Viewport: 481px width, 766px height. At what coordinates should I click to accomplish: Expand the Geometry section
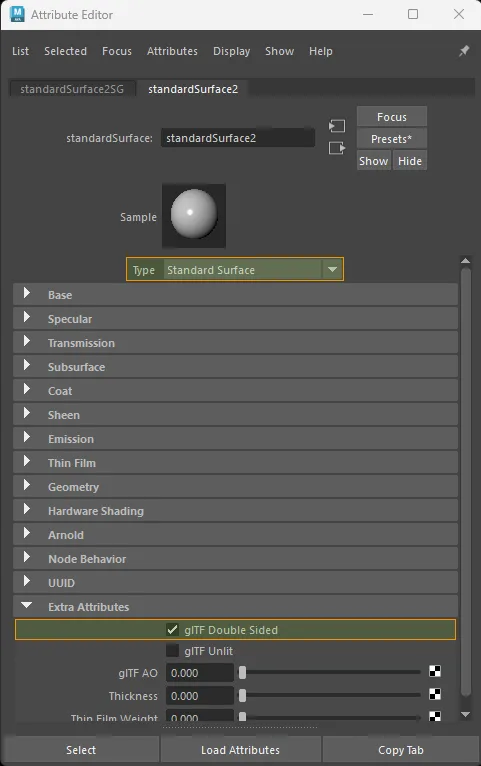click(x=235, y=486)
